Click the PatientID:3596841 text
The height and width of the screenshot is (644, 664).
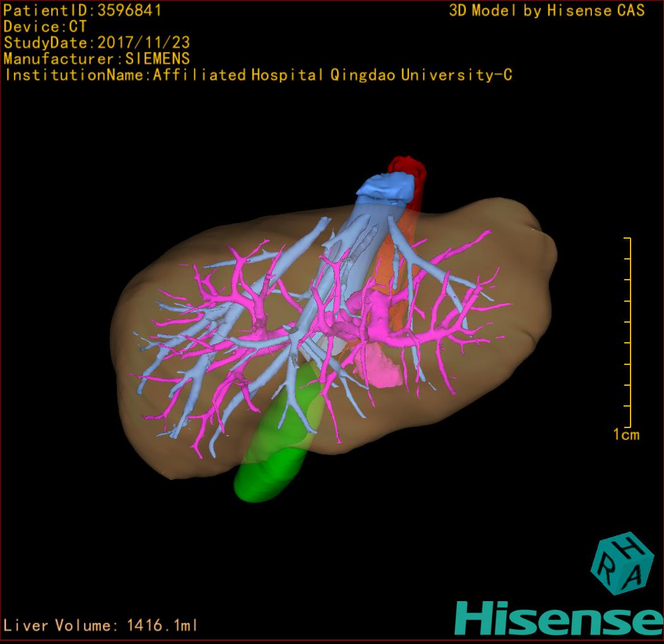point(83,10)
